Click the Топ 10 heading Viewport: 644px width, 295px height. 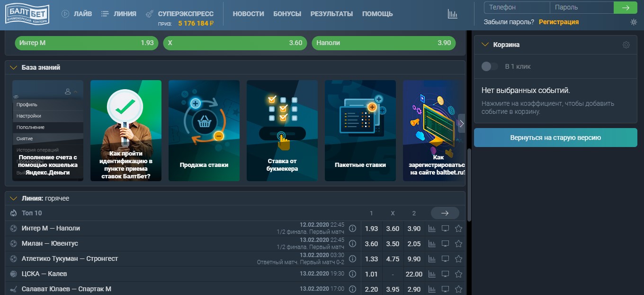click(x=32, y=213)
